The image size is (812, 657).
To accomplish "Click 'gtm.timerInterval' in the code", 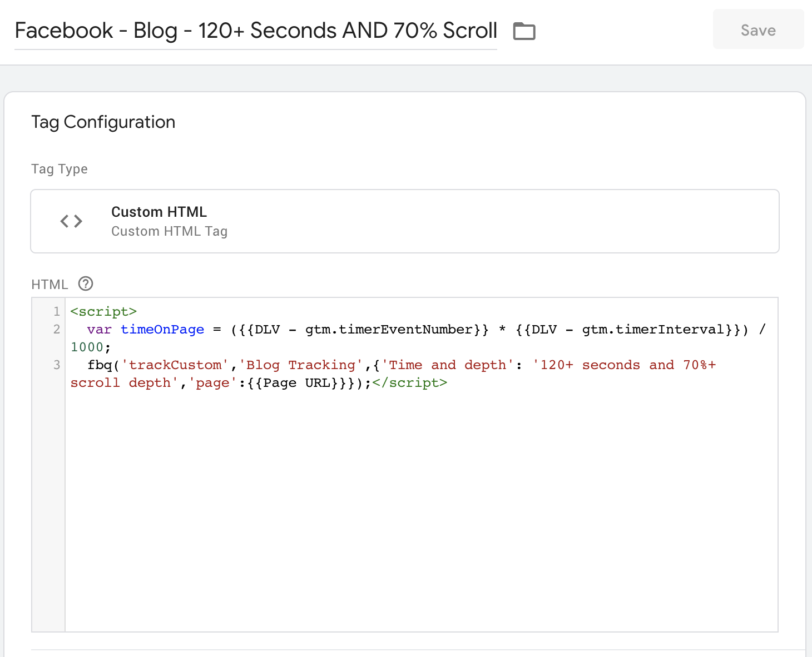I will (x=653, y=330).
